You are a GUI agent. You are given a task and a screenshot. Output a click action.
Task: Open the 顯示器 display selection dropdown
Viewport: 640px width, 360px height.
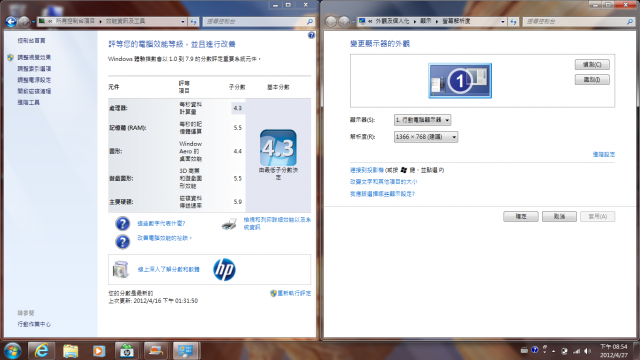click(422, 120)
